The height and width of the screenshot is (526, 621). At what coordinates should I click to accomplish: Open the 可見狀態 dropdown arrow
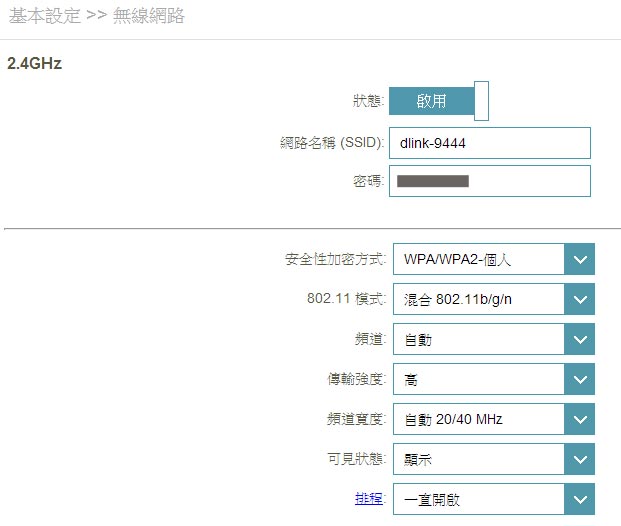tap(580, 459)
